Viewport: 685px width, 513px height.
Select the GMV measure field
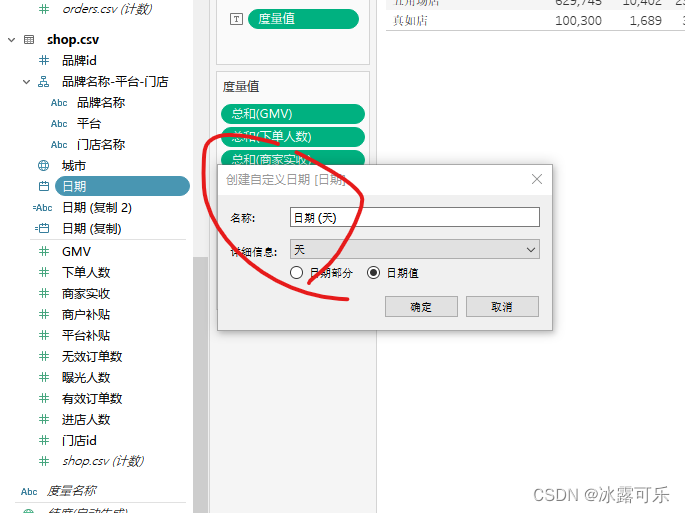click(76, 251)
